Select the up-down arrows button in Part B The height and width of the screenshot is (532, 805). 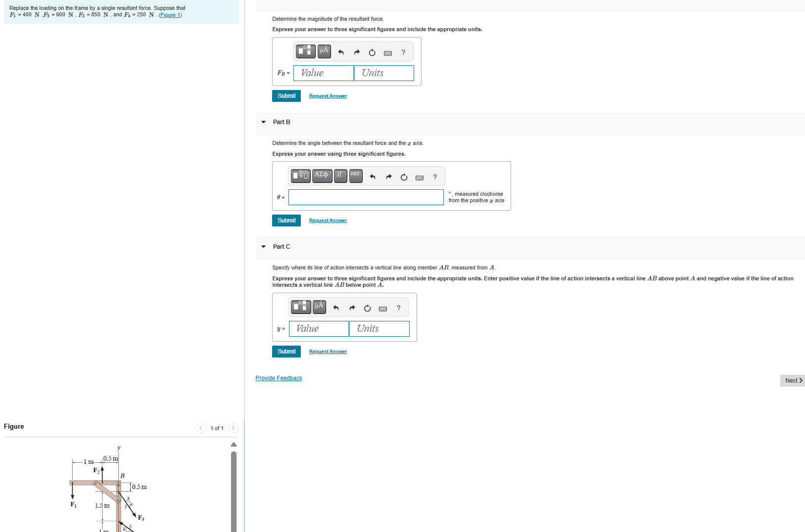tap(340, 176)
